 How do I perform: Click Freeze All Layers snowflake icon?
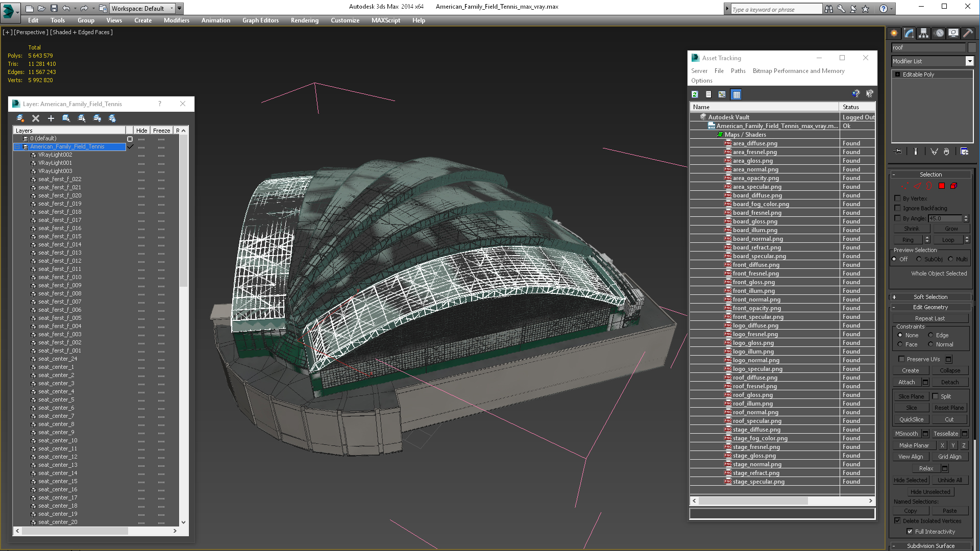[x=112, y=118]
